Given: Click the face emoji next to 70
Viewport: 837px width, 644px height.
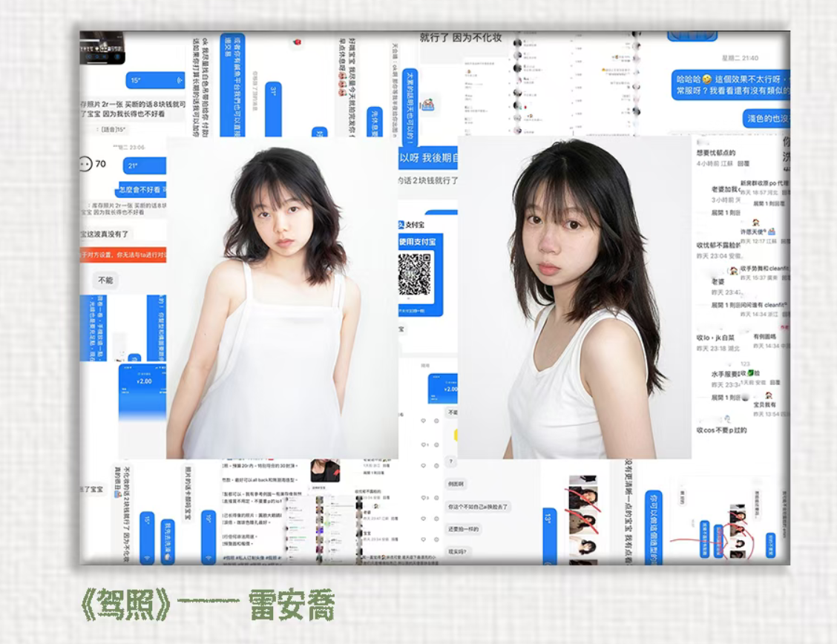Looking at the screenshot, I should [85, 164].
